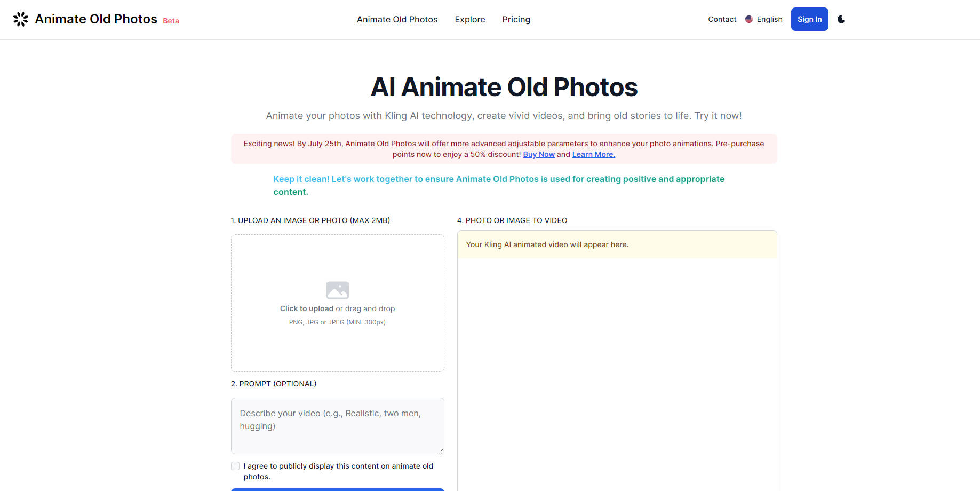Viewport: 980px width, 491px height.
Task: Open the English language selector
Action: point(769,19)
